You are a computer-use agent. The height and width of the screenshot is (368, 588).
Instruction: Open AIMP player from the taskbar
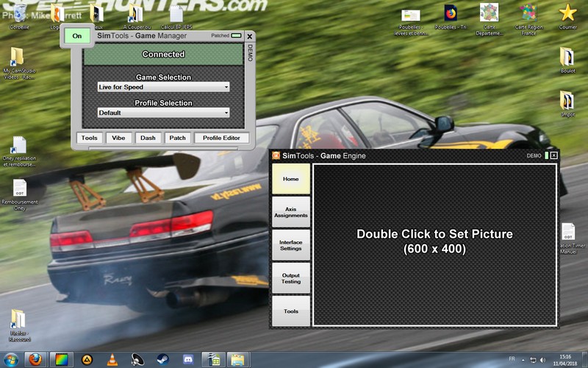click(x=87, y=360)
